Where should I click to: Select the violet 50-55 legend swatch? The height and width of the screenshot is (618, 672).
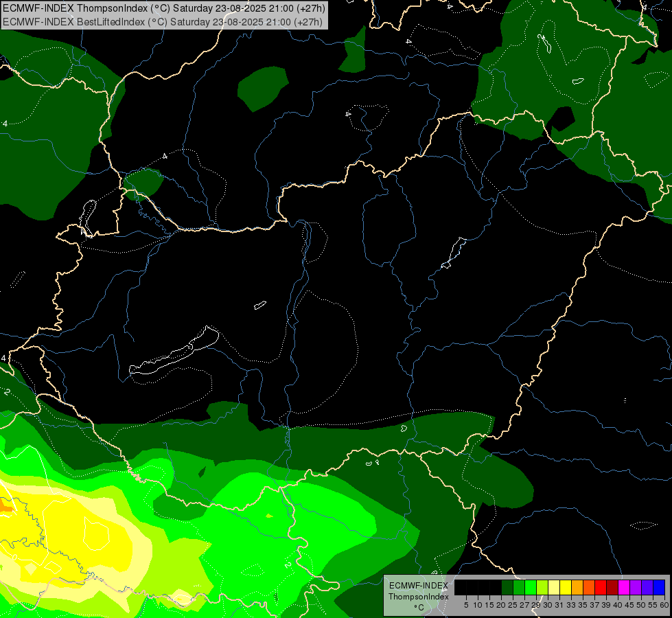647,587
